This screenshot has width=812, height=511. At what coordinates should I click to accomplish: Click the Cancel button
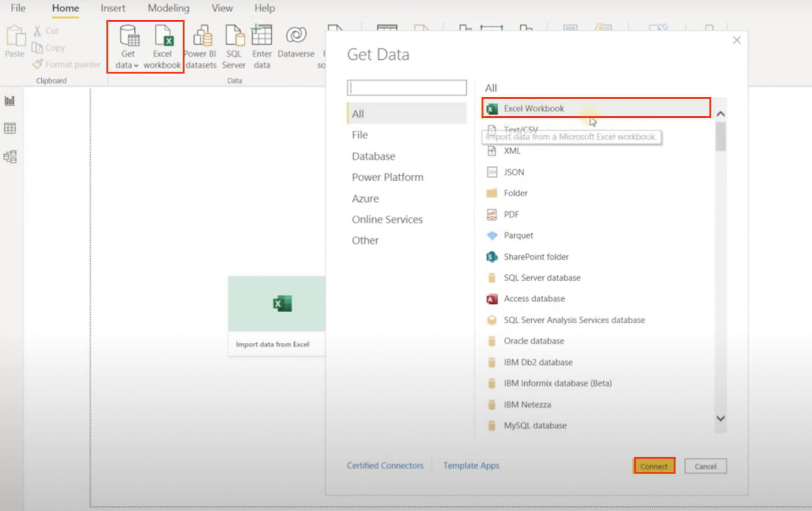tap(705, 466)
